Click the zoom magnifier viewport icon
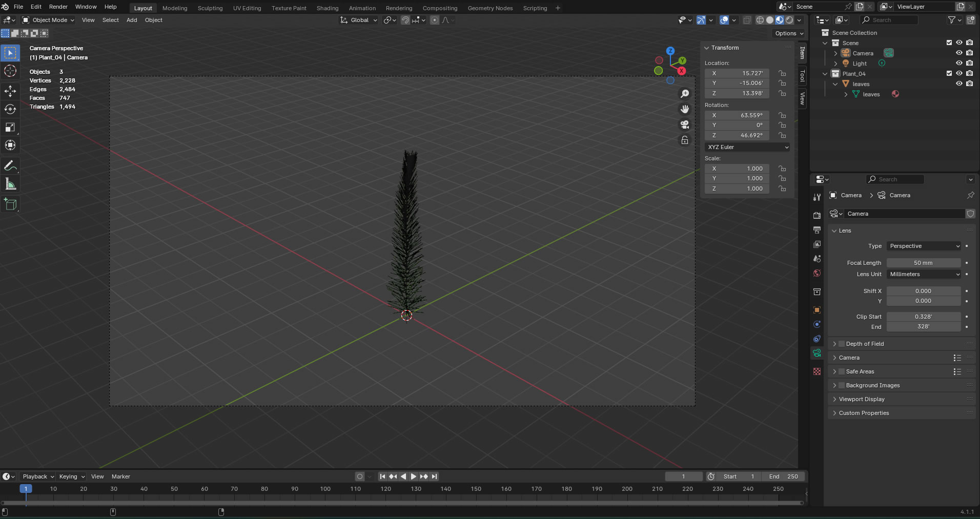The width and height of the screenshot is (980, 519). tap(684, 94)
